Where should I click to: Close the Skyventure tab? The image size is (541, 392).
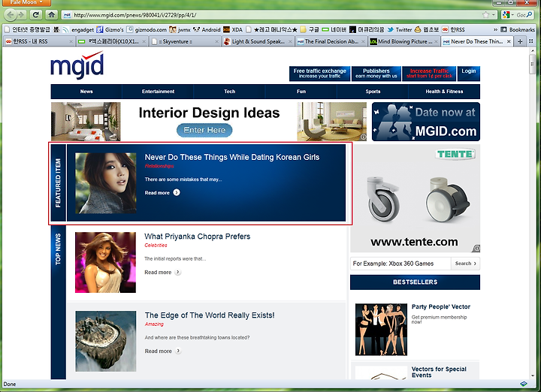216,41
